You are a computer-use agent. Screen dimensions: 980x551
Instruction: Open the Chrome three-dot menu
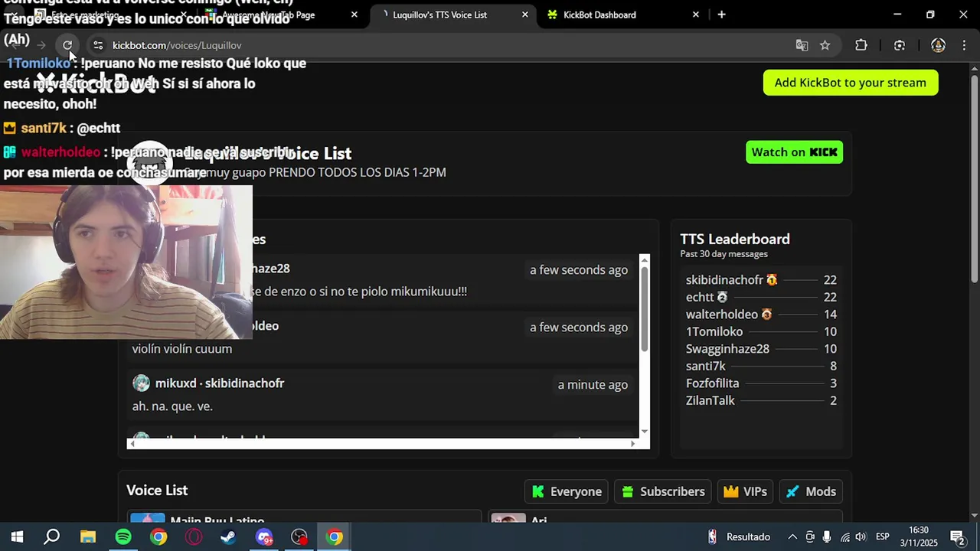964,45
